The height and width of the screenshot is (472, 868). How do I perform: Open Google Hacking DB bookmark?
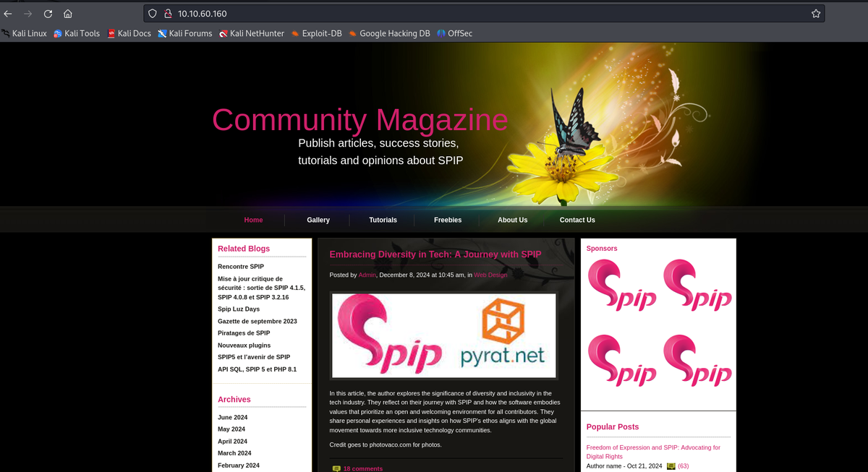(x=389, y=33)
